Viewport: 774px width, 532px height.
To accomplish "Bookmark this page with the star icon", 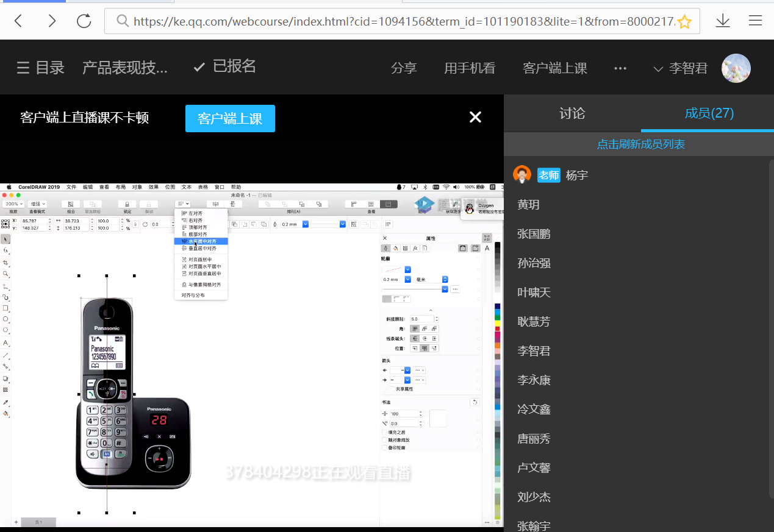I will coord(685,22).
